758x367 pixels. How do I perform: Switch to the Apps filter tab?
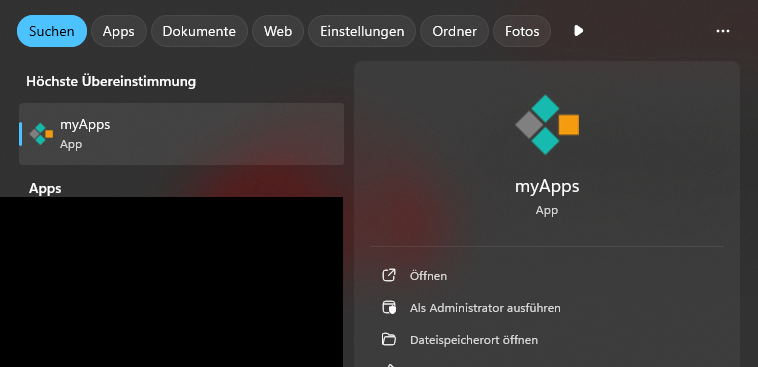click(x=118, y=31)
